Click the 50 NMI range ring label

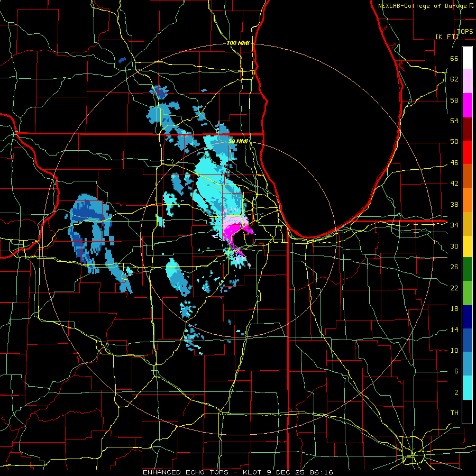pos(238,141)
